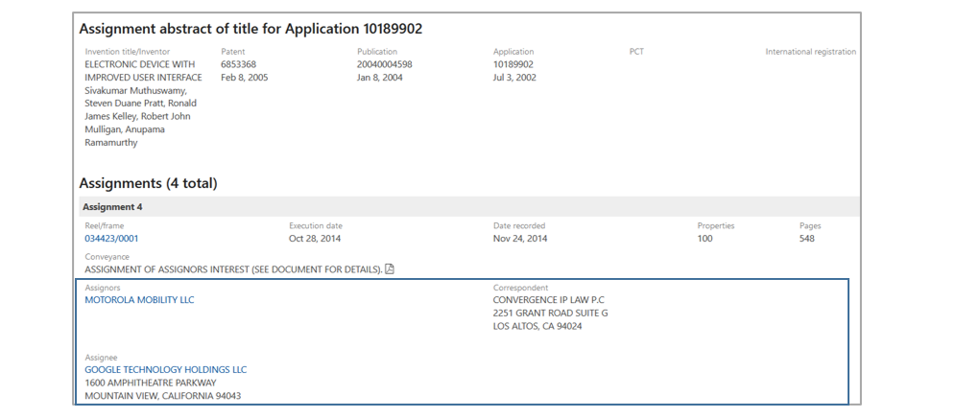Open assignor link MOTOROLA MOBILITY LLC
The image size is (980, 418).
(x=139, y=300)
